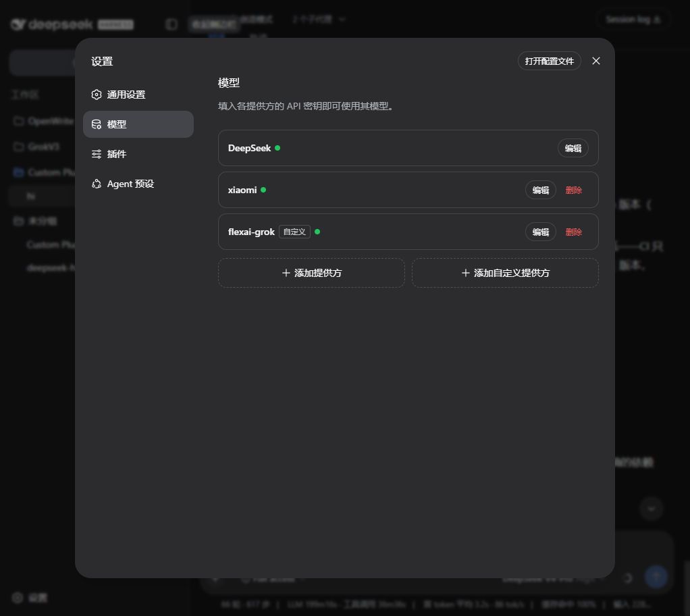Open the Agent 预设 section
Viewport: 690px width, 616px height.
pos(138,184)
